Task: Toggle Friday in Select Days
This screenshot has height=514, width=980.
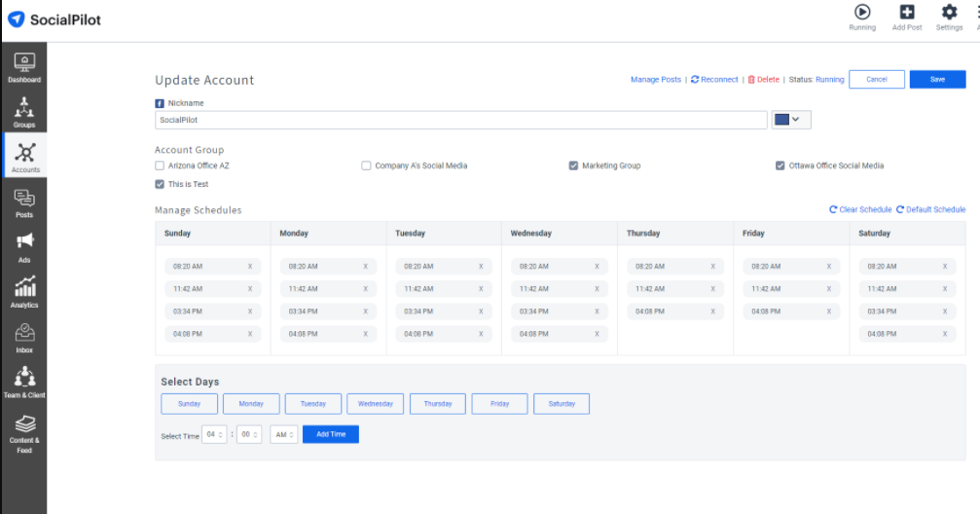Action: coord(500,404)
